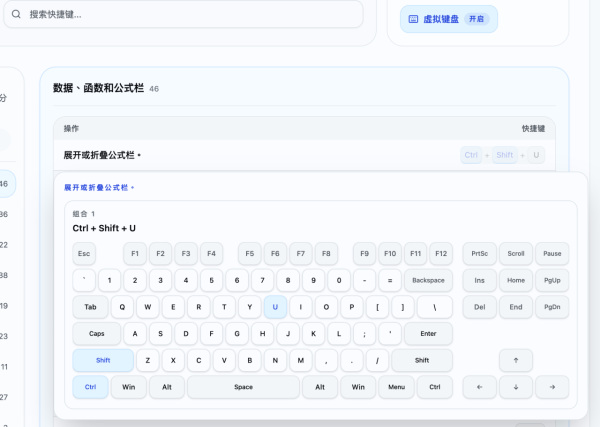Click the Scroll key
Screen dimensions: 600x427
point(516,253)
